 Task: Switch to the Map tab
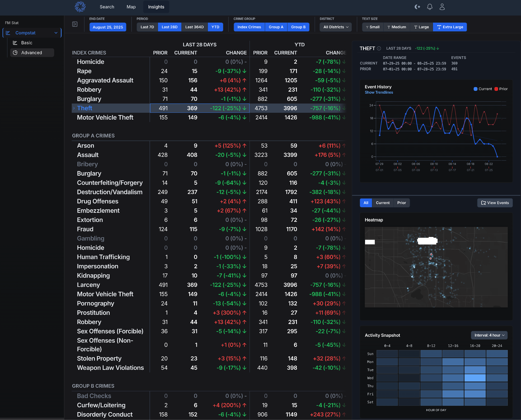pyautogui.click(x=131, y=7)
